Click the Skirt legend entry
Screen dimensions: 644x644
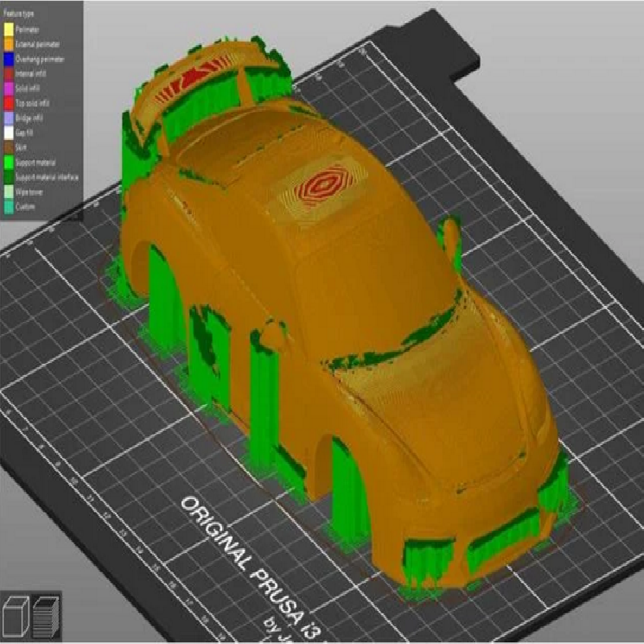21,149
